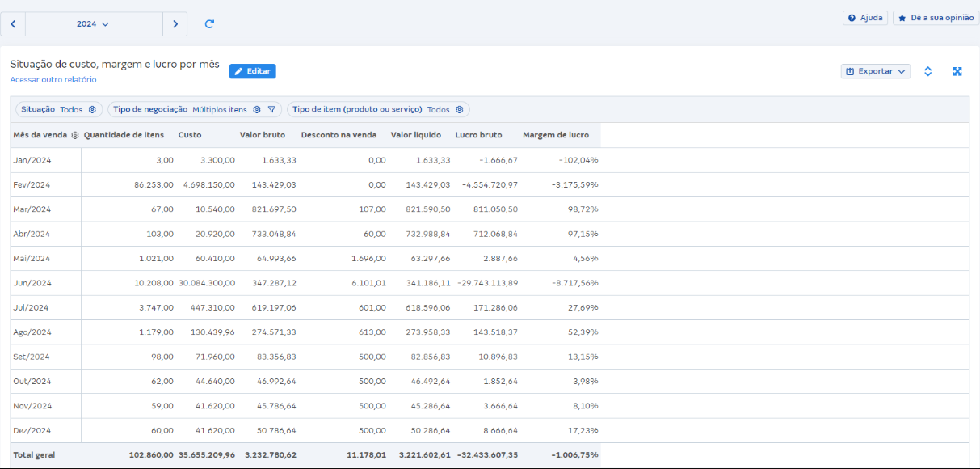
Task: Go to the next year with right arrow
Action: (175, 24)
